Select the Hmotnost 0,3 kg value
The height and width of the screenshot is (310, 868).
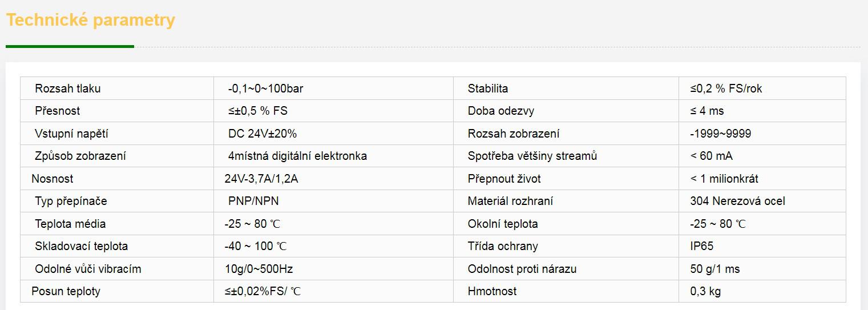(x=705, y=291)
